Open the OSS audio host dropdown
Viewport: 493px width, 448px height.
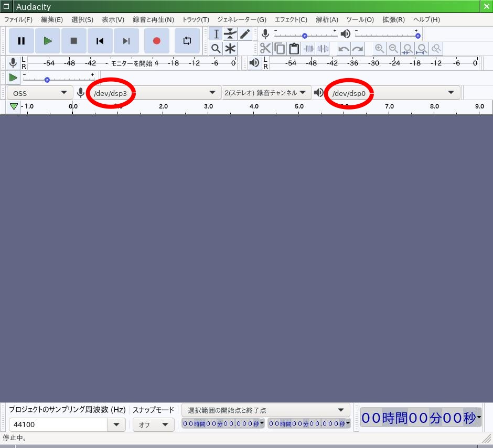40,93
